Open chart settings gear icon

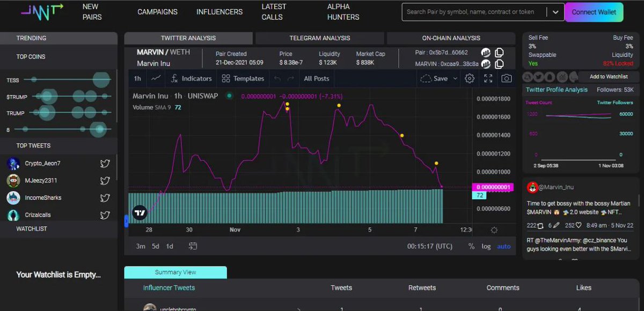click(470, 78)
